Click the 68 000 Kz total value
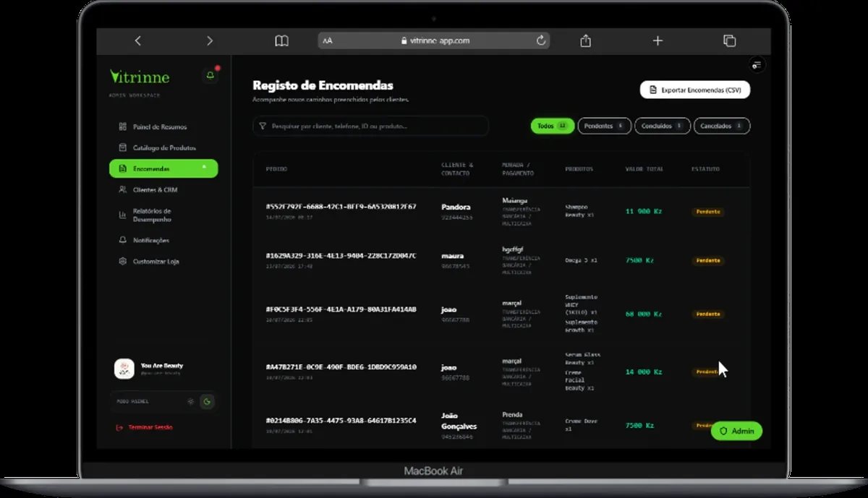The width and height of the screenshot is (868, 498). pos(644,314)
